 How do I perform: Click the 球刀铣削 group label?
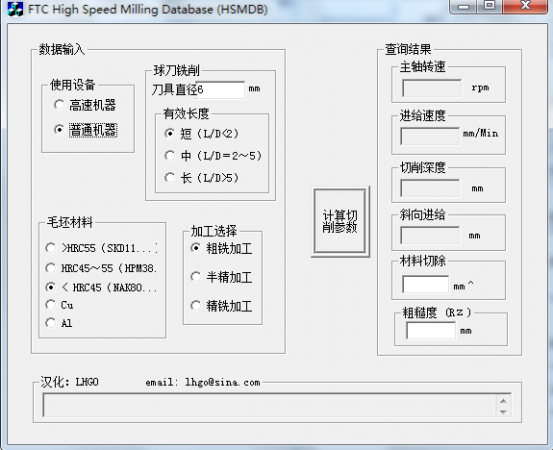pyautogui.click(x=176, y=70)
